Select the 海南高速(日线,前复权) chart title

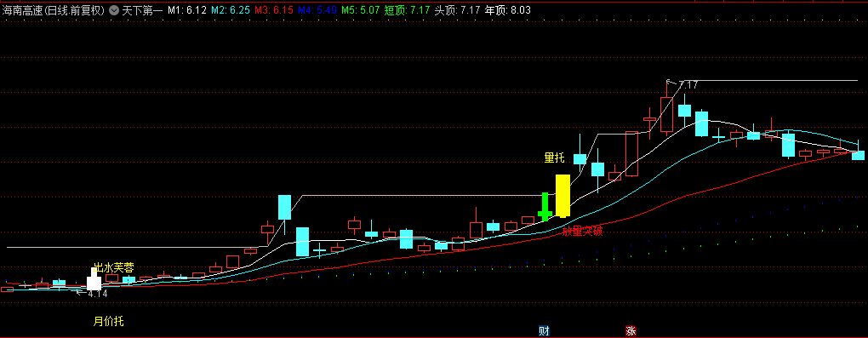[53, 10]
